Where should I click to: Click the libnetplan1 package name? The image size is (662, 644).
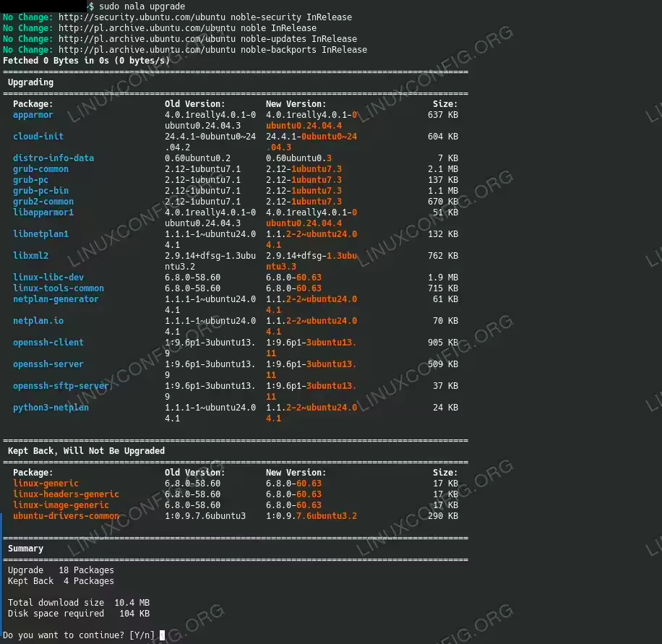40,234
